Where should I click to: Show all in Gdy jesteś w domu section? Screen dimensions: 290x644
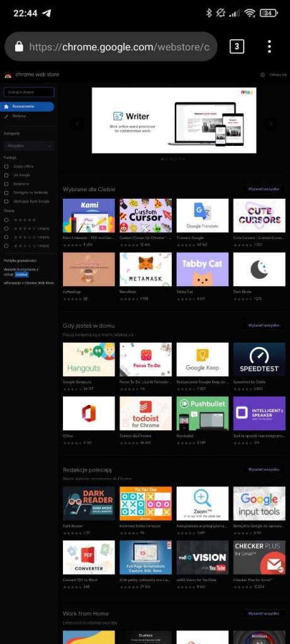[264, 325]
